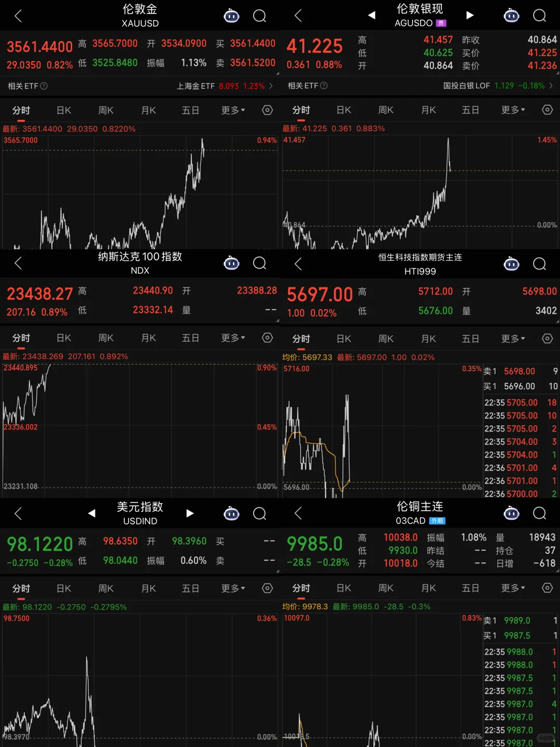Tap the search icon in 美元指数 panel
The width and height of the screenshot is (560, 747).
click(260, 514)
